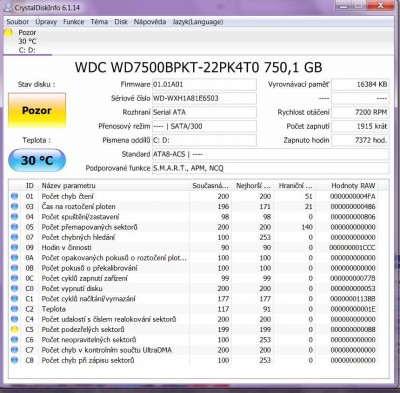Viewport: 400px width, 393px height.
Task: Close the CrystalDiskInfo window
Action: click(381, 5)
